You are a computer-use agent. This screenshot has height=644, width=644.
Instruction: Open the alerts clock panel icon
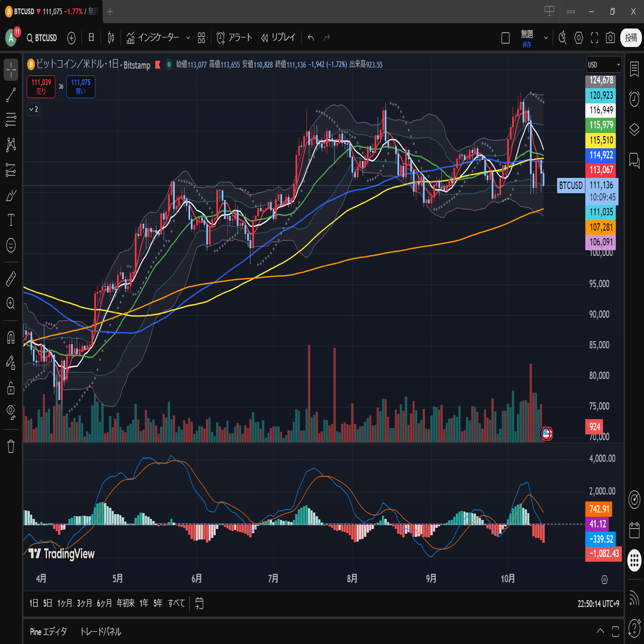[634, 99]
